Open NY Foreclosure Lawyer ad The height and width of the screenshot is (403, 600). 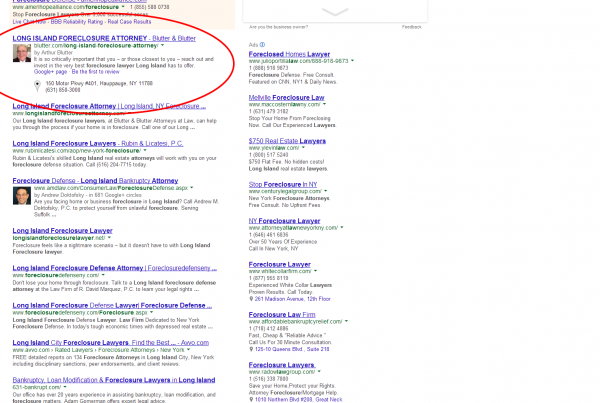[284, 221]
